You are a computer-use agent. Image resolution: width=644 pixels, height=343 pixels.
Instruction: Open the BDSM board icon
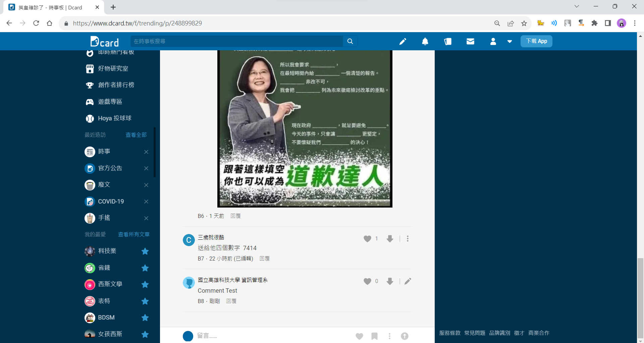tap(90, 318)
